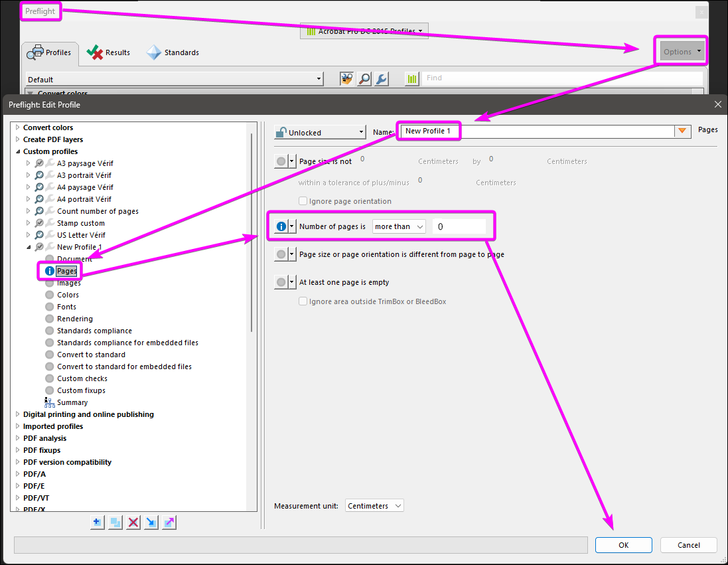
Task: Select the blue wrench fixups icon
Action: pos(381,78)
